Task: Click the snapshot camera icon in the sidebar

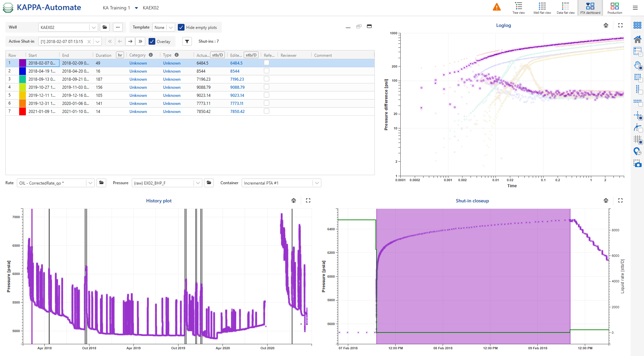Action: [x=638, y=164]
